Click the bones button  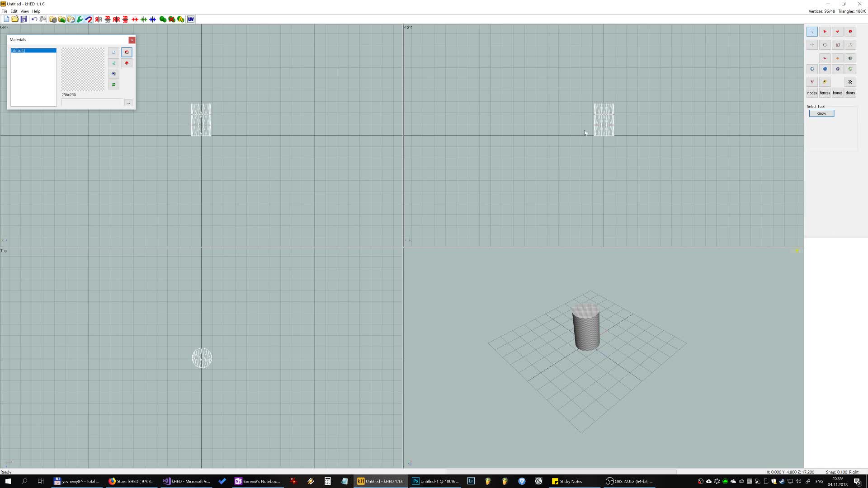click(838, 93)
